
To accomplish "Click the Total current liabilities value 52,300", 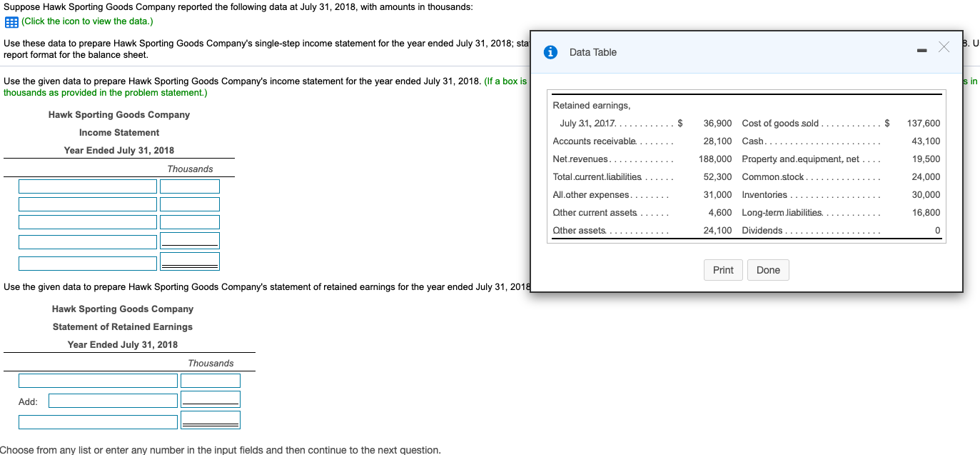I will click(x=717, y=176).
